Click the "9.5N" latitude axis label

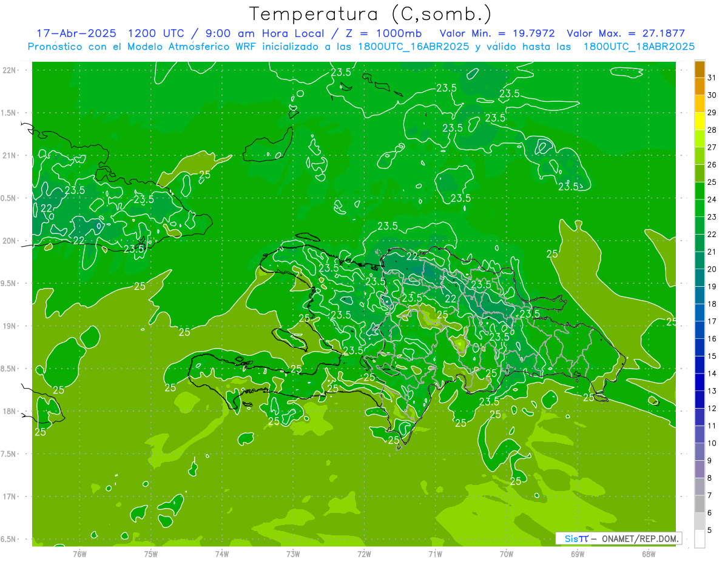pos(8,283)
